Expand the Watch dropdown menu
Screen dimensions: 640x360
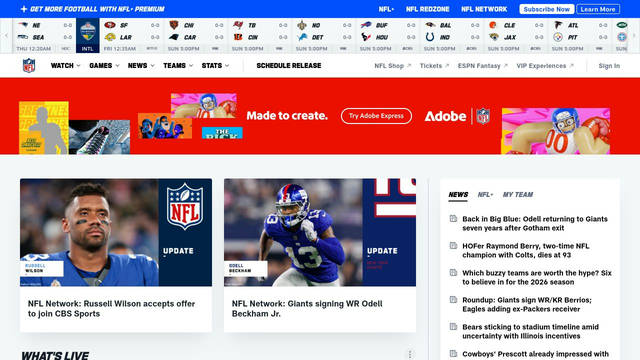(65, 65)
